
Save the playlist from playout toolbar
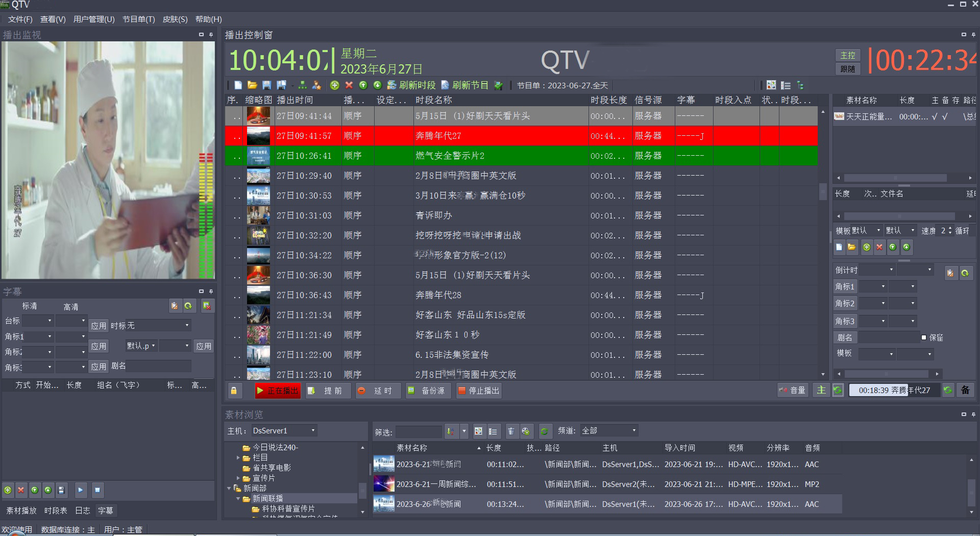tap(266, 85)
